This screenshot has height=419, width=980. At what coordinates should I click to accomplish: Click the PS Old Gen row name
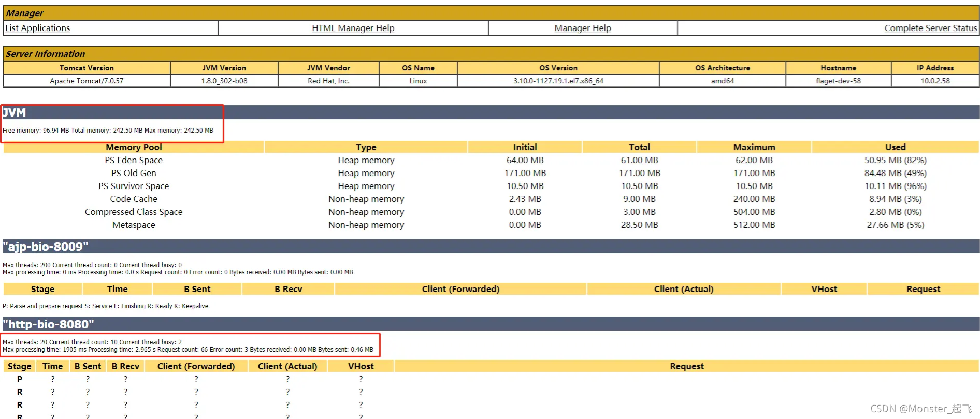click(x=134, y=173)
